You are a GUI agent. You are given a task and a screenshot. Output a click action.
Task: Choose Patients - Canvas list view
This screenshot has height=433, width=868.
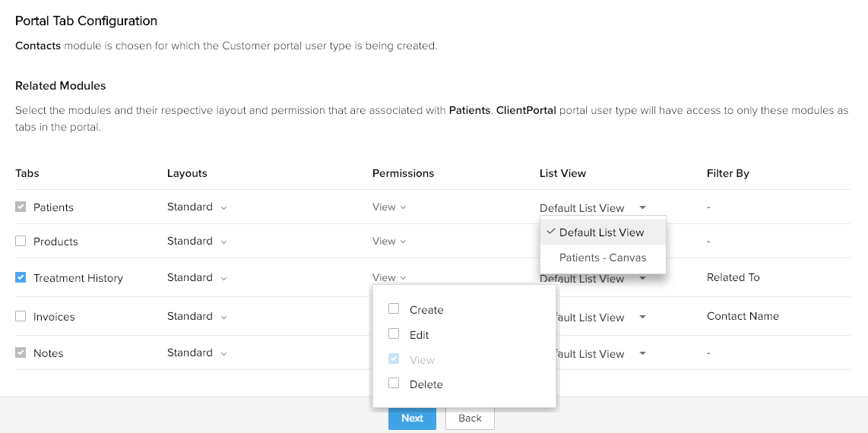603,258
